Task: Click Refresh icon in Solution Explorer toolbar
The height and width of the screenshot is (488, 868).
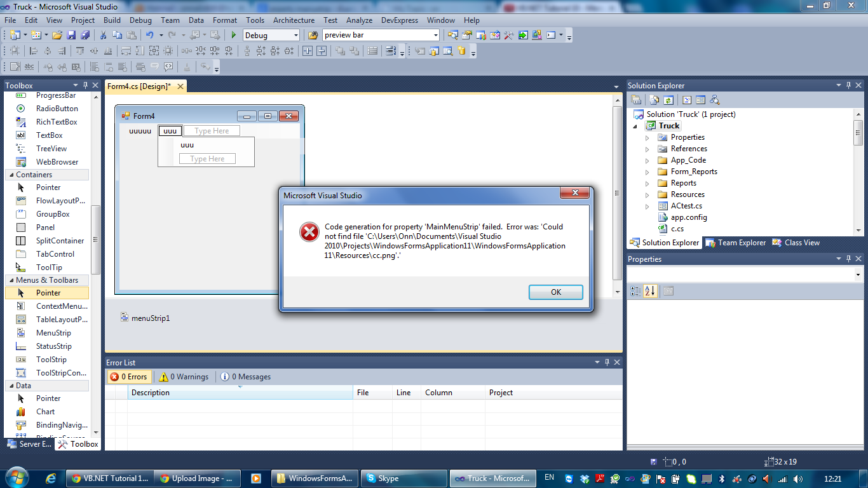Action: (668, 100)
